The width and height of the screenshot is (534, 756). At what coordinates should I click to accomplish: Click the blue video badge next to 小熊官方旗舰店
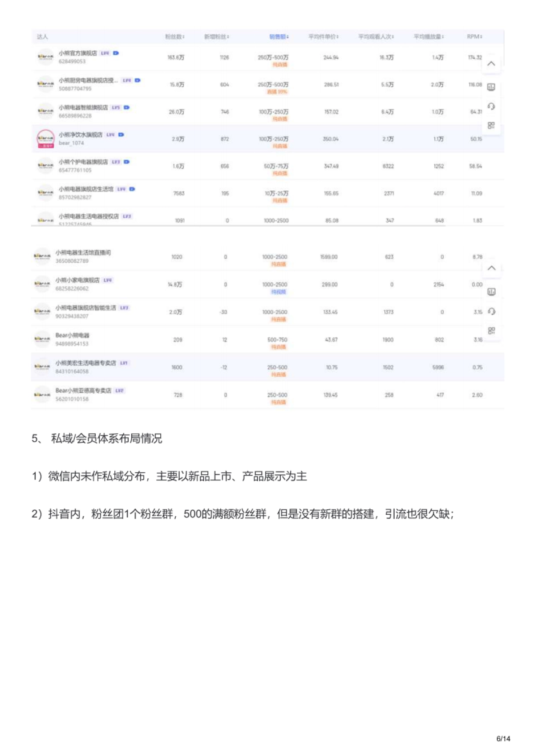click(x=116, y=53)
